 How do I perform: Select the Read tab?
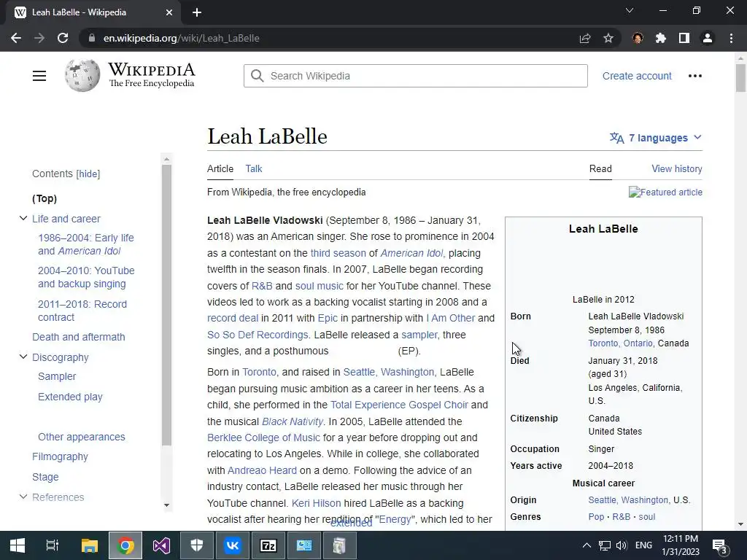coord(600,168)
